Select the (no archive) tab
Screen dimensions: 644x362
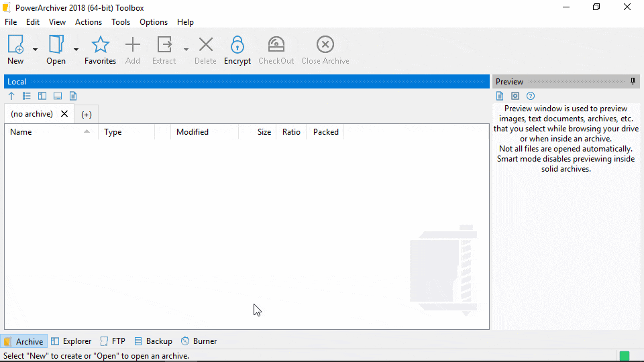tap(32, 114)
